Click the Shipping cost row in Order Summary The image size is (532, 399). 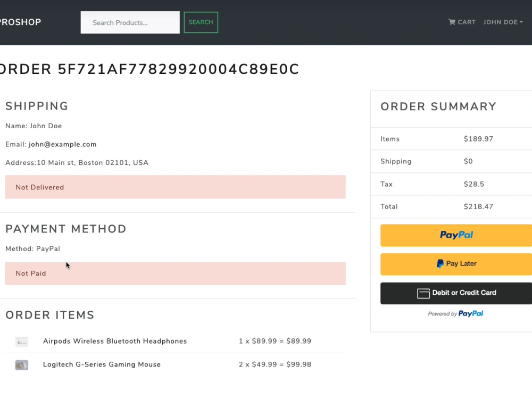pos(451,161)
